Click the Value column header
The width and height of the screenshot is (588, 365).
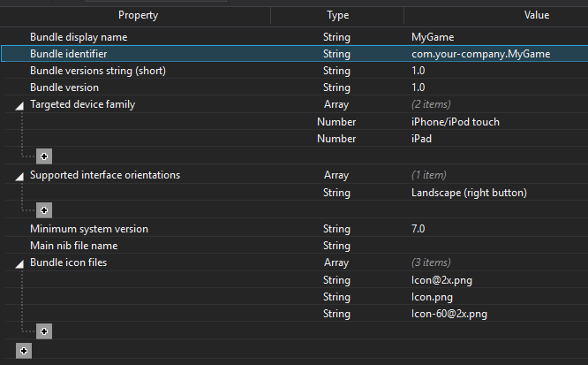(x=536, y=15)
